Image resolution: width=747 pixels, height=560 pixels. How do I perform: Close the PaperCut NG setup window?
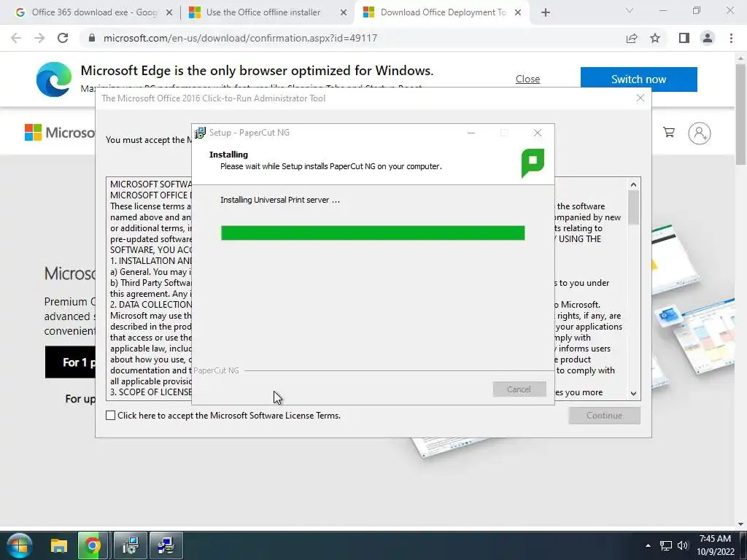coord(538,133)
